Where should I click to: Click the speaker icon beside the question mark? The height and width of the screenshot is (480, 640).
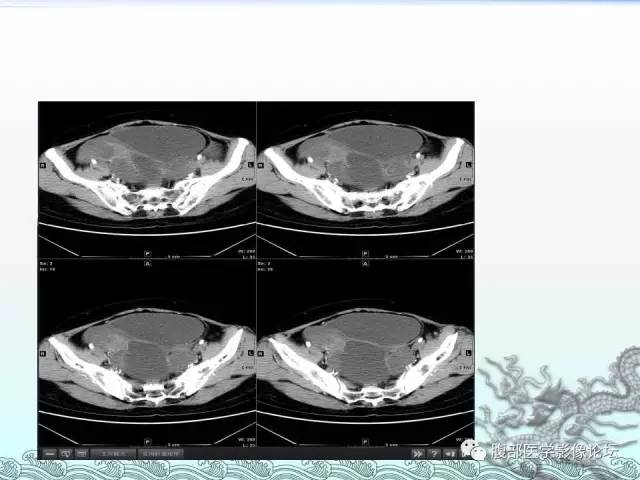(450, 453)
